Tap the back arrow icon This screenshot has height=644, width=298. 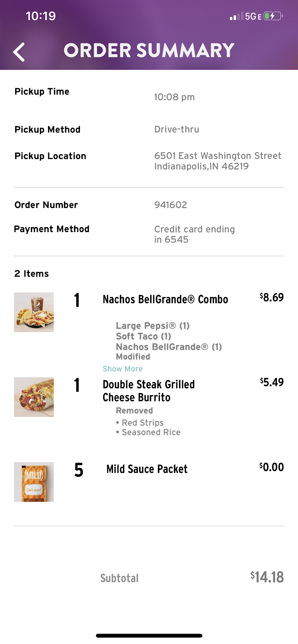(x=19, y=52)
